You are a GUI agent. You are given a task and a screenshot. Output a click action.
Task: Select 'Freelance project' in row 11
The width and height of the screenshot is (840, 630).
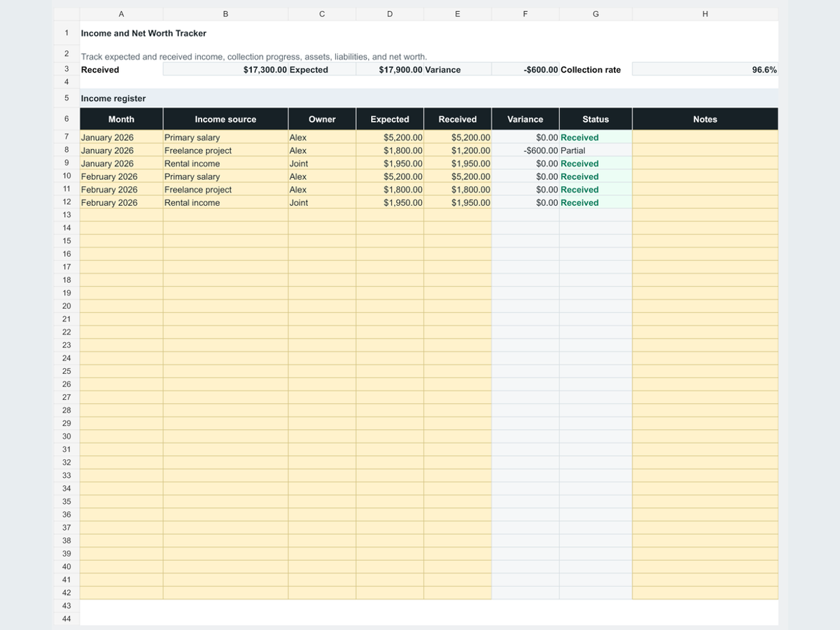(225, 189)
